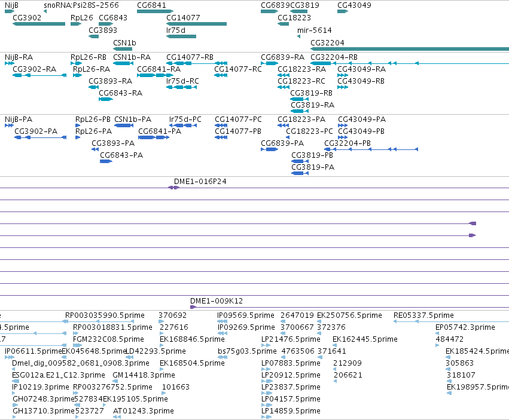Open the EK250756.5prime EST label
The width and height of the screenshot is (509, 420).
click(x=349, y=315)
